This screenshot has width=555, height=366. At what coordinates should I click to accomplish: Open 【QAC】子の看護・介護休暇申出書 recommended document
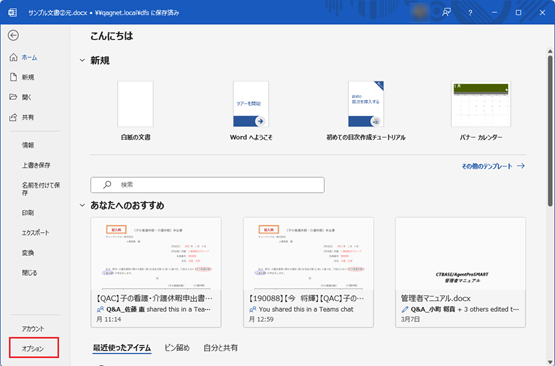tap(156, 272)
